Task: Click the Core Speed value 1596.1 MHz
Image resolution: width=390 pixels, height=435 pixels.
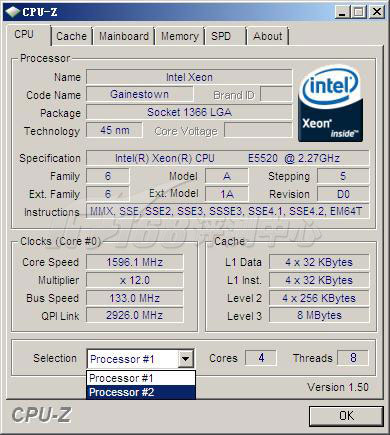Action: (x=135, y=262)
